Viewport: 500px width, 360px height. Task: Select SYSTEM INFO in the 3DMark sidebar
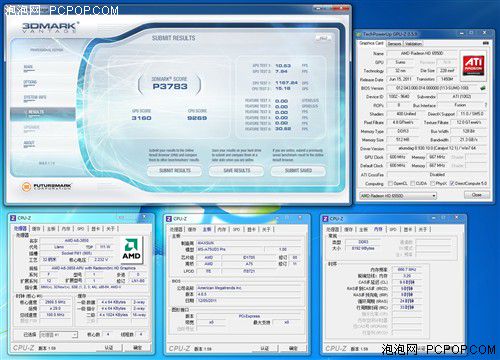pos(35,98)
